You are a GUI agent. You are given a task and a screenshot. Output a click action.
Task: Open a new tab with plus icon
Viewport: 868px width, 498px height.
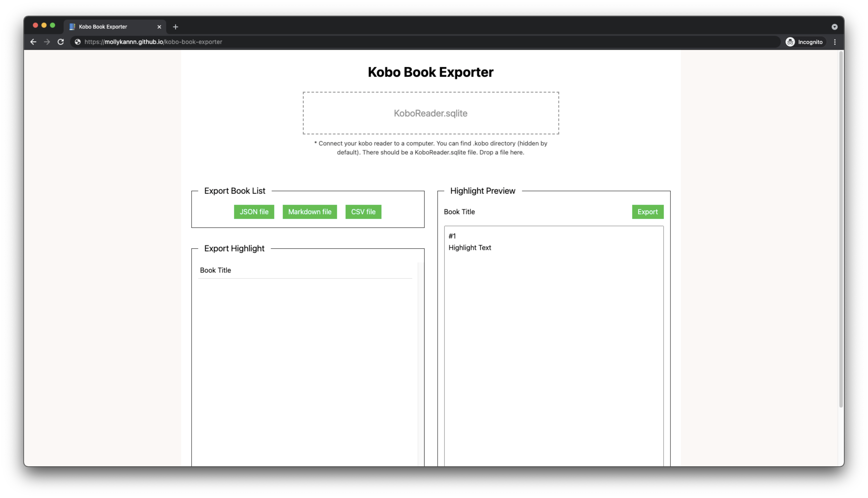click(175, 27)
